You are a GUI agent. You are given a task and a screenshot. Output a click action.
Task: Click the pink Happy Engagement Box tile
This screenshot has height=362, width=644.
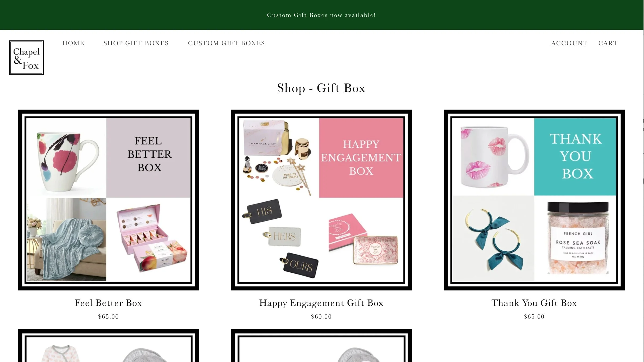(x=361, y=158)
